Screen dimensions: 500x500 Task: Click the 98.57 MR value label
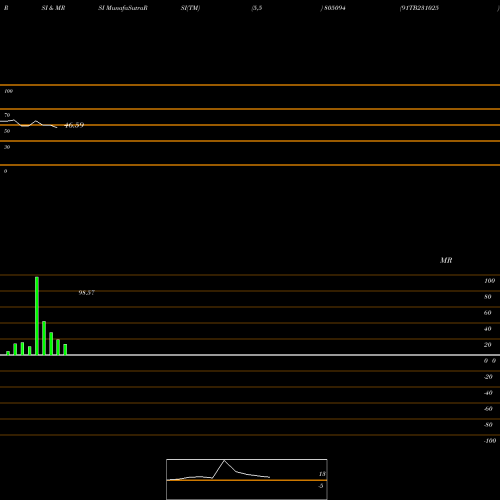pyautogui.click(x=87, y=293)
